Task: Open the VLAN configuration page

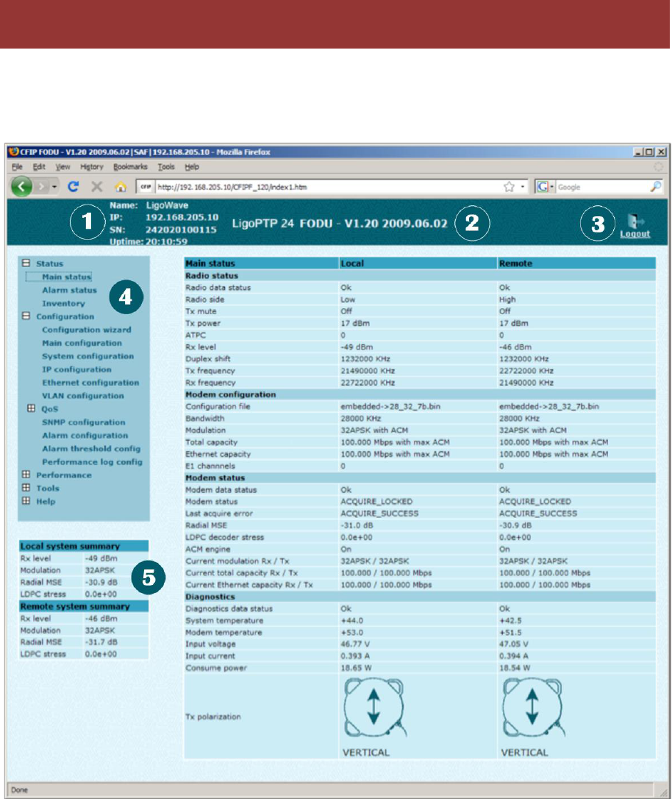Action: click(x=83, y=396)
